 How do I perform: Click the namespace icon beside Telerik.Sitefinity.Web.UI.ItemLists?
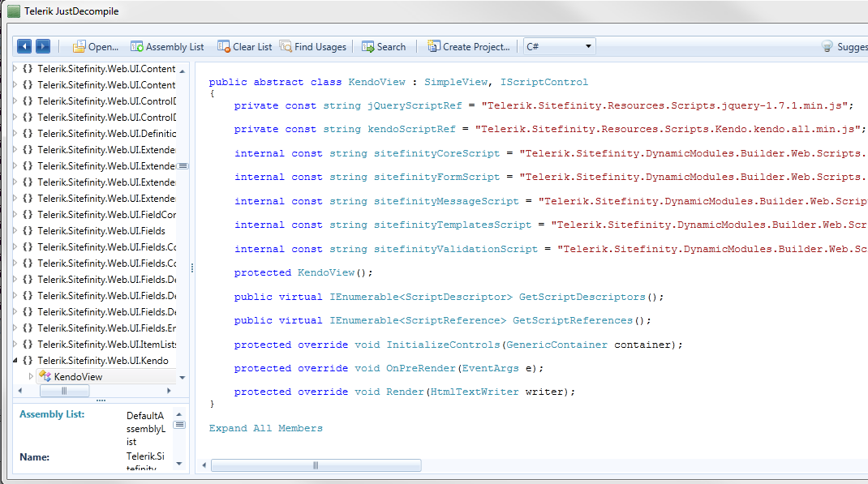28,345
